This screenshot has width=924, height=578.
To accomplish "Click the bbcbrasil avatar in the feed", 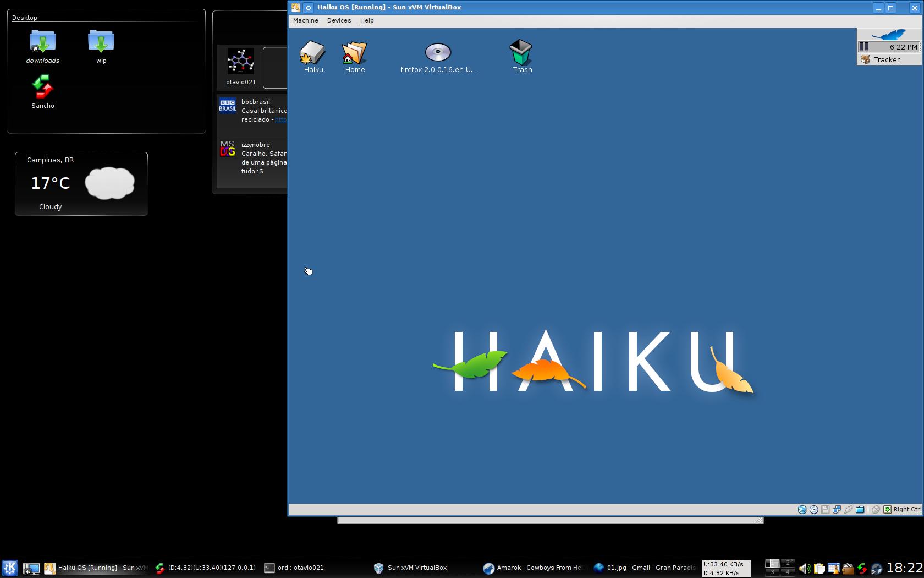I will 228,105.
